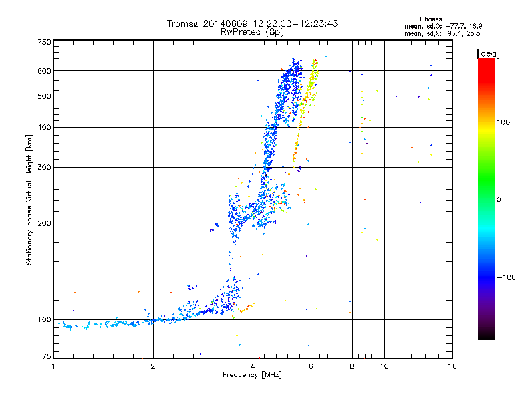Click the '300' y-axis label

coord(44,168)
